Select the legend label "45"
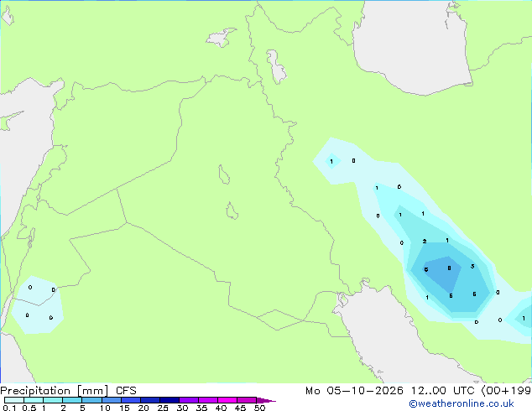The height and width of the screenshot is (411, 532). click(240, 408)
